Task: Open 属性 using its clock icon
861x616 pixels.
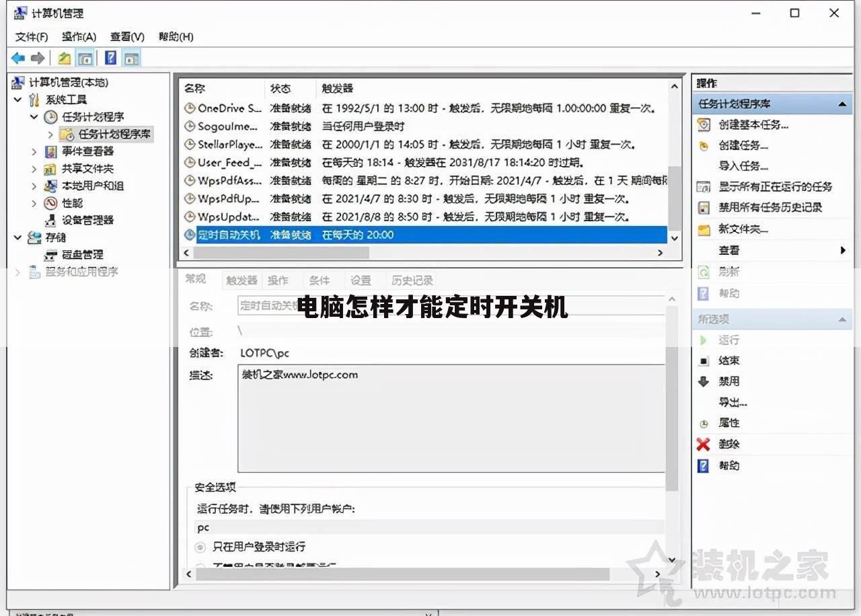Action: pyautogui.click(x=703, y=423)
